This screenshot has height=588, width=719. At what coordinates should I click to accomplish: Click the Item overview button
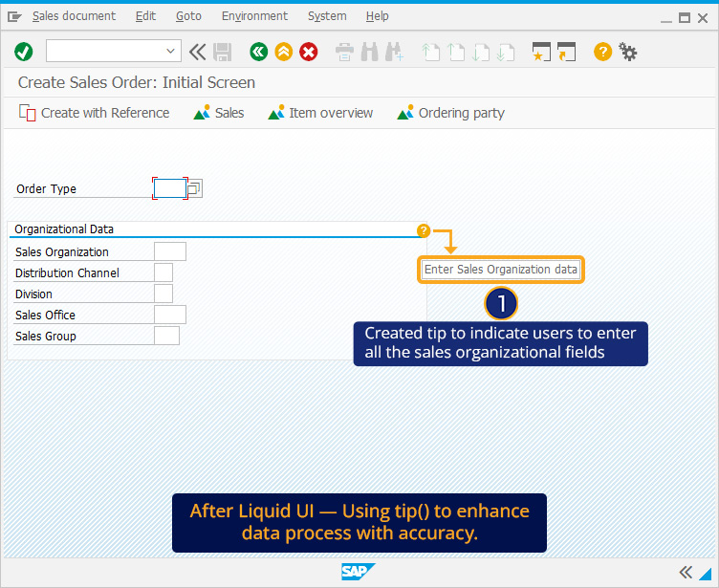pyautogui.click(x=320, y=113)
